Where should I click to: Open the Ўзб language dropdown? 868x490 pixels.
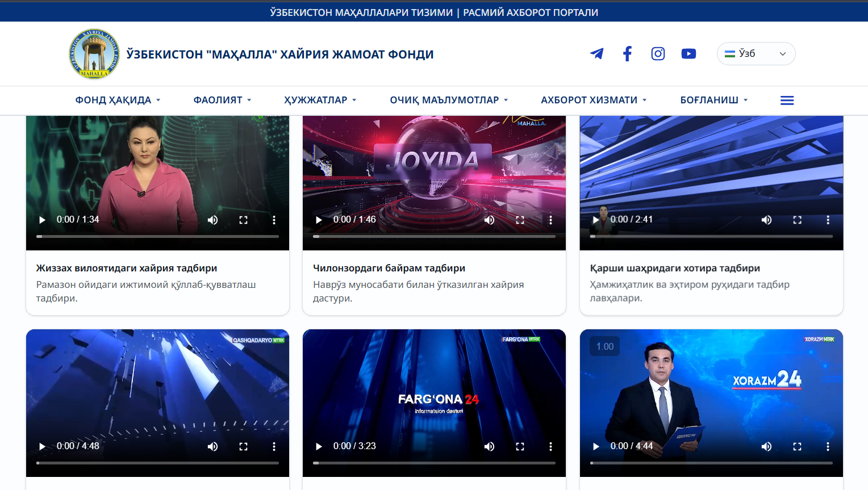pos(756,54)
